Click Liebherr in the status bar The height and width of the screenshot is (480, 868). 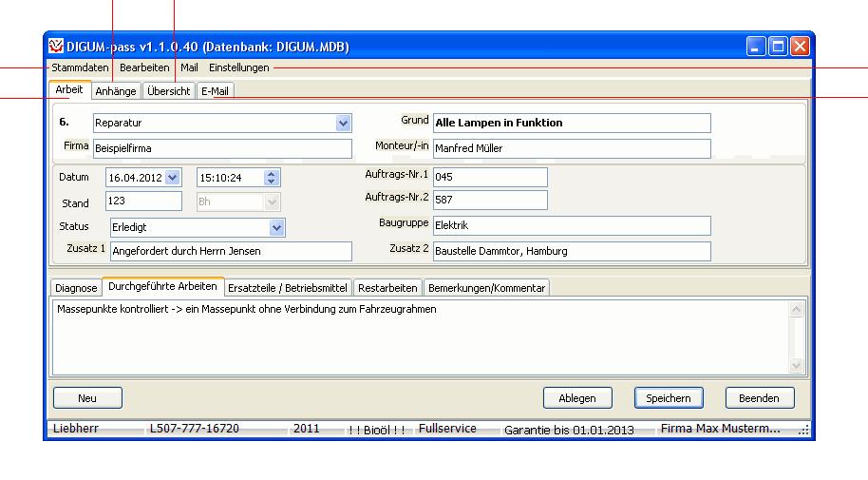click(76, 429)
